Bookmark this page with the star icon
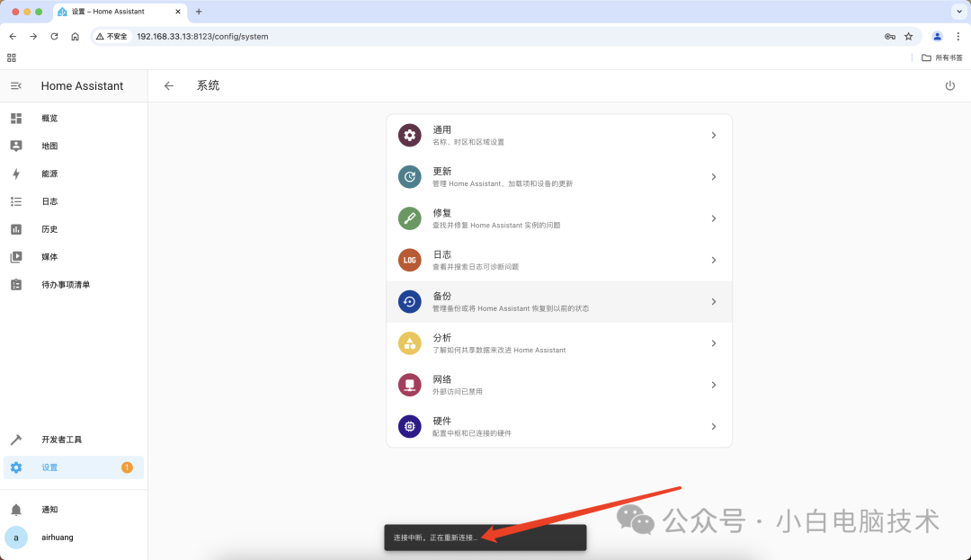The height and width of the screenshot is (560, 971). point(908,37)
